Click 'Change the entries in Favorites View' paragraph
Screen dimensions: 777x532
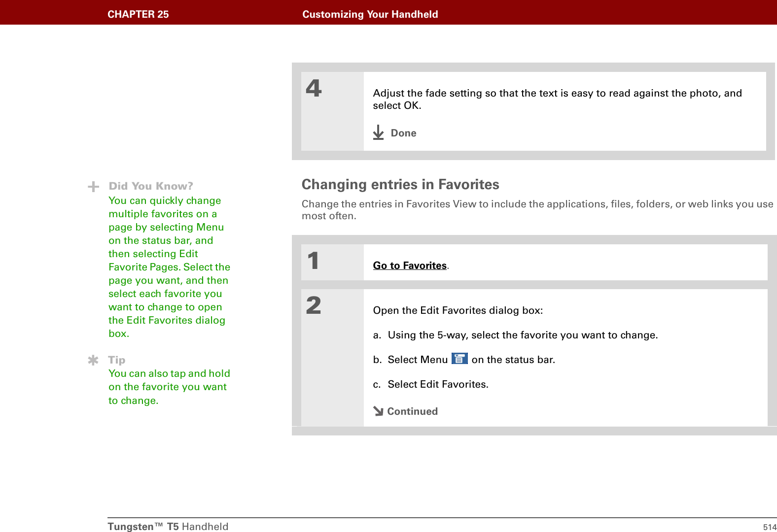pyautogui.click(x=537, y=210)
